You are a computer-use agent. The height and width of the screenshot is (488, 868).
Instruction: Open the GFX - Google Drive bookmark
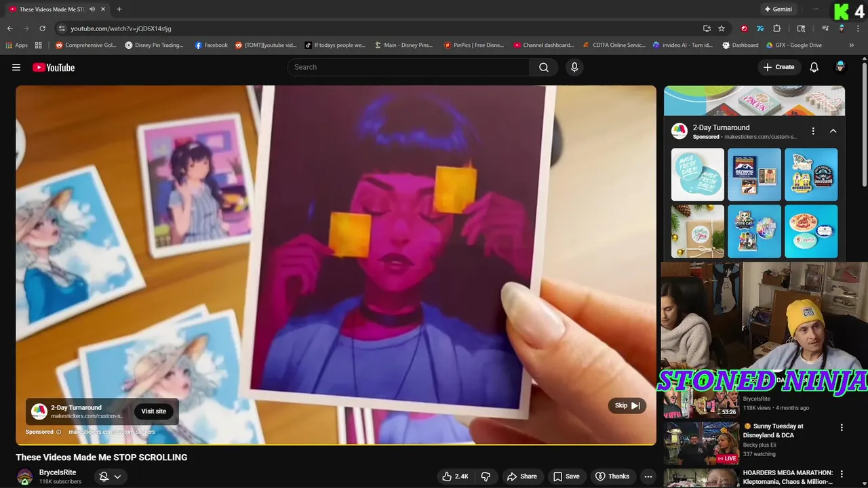pyautogui.click(x=793, y=45)
